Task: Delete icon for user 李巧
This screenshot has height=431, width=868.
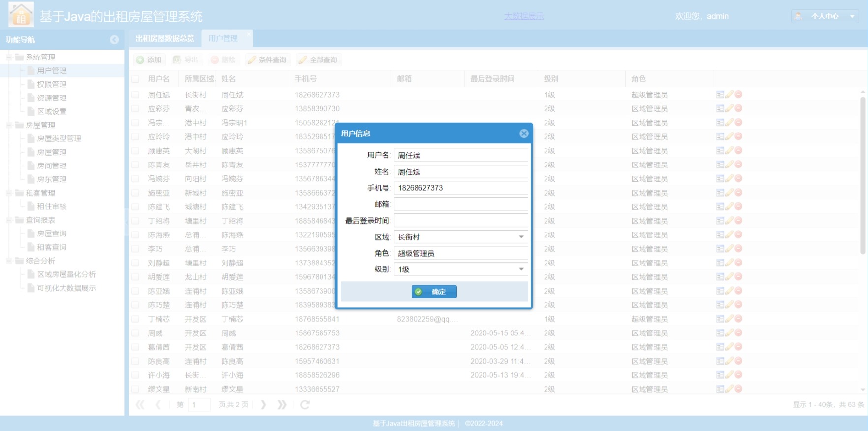Action: click(x=739, y=249)
